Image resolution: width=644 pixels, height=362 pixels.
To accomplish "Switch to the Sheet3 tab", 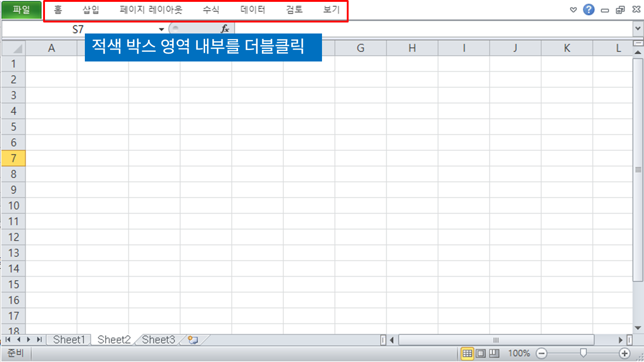I will [159, 340].
